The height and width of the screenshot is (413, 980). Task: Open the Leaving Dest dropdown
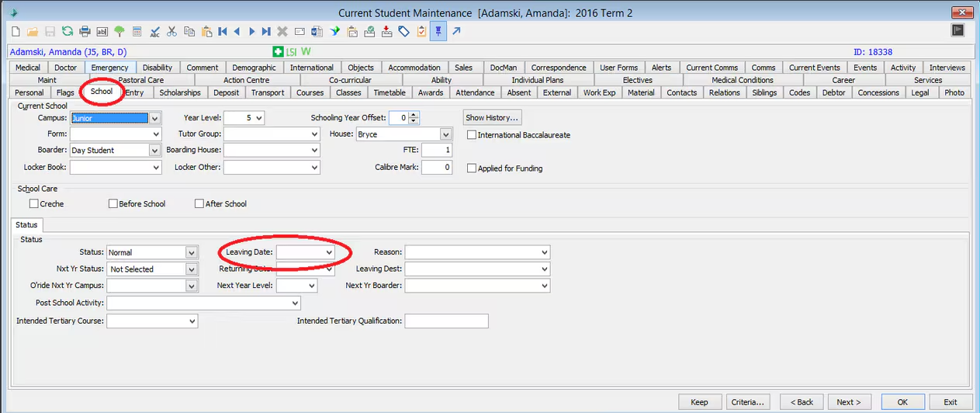point(544,269)
